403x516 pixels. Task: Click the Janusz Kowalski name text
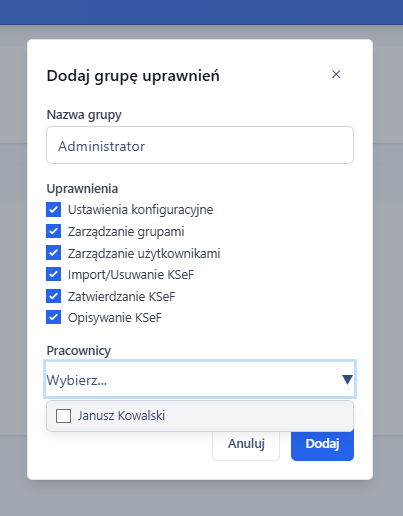(121, 416)
